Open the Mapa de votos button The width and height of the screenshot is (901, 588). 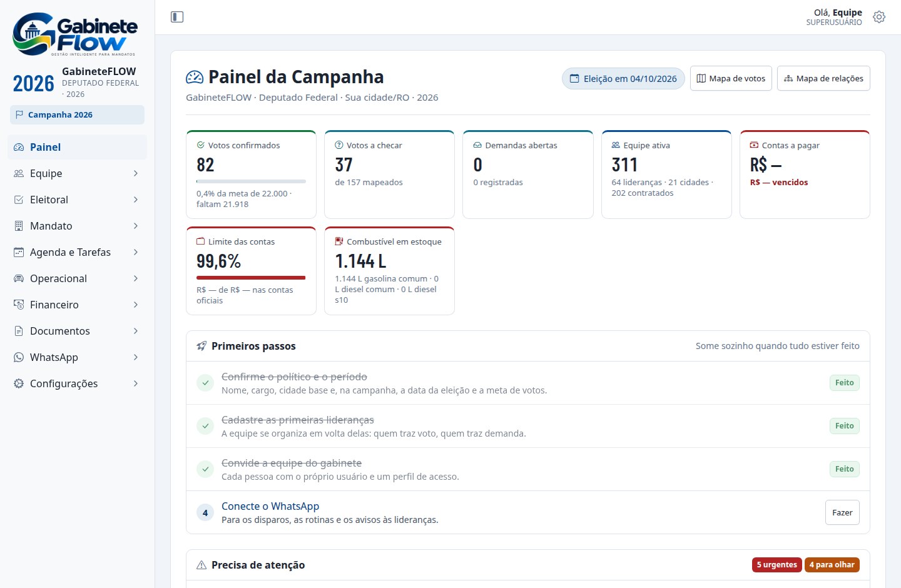(x=731, y=78)
